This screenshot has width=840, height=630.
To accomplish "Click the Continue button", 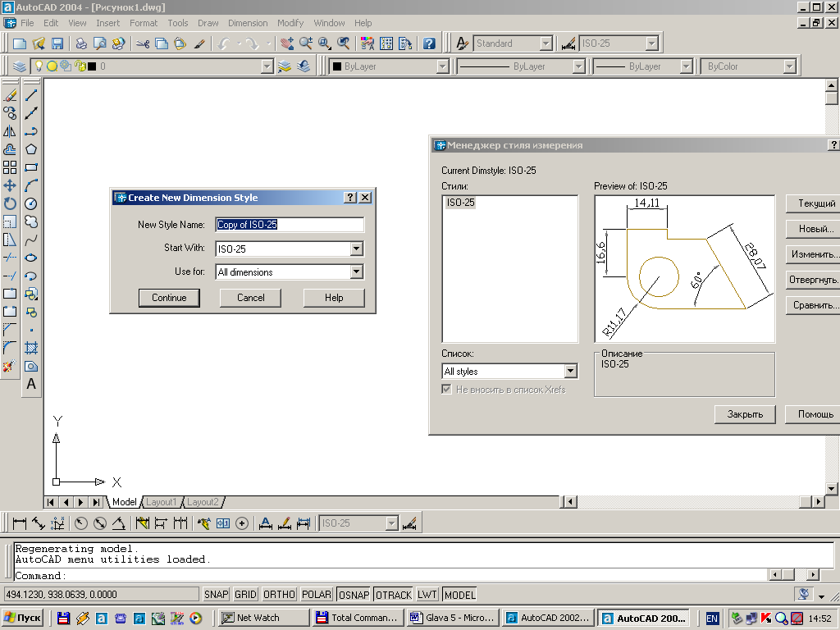I will pos(169,298).
